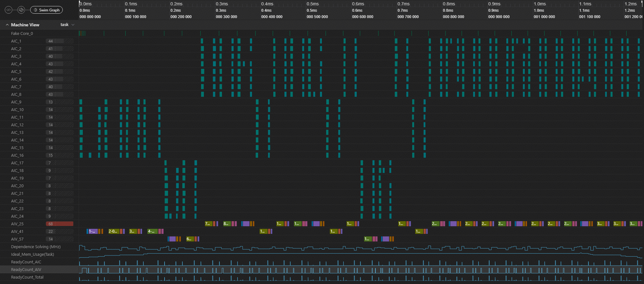The height and width of the screenshot is (284, 644).
Task: Click the AIV_41 utilization bar showing 22
Action: click(x=60, y=232)
